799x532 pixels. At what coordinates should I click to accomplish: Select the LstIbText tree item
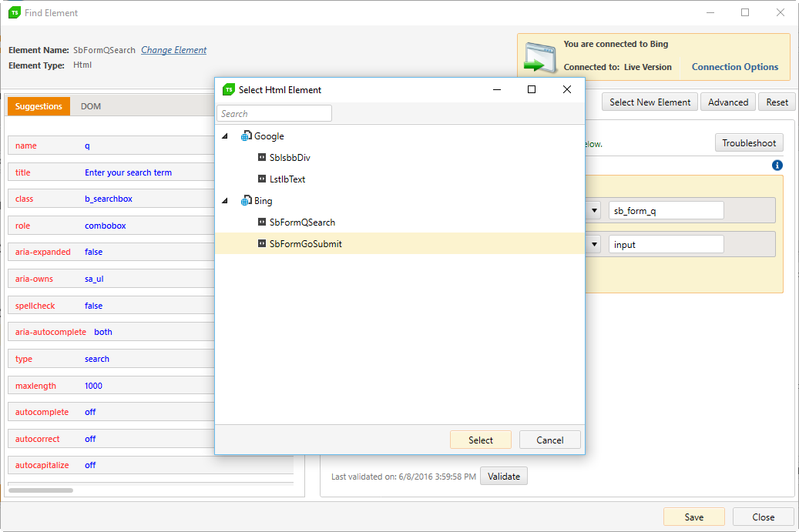[287, 179]
